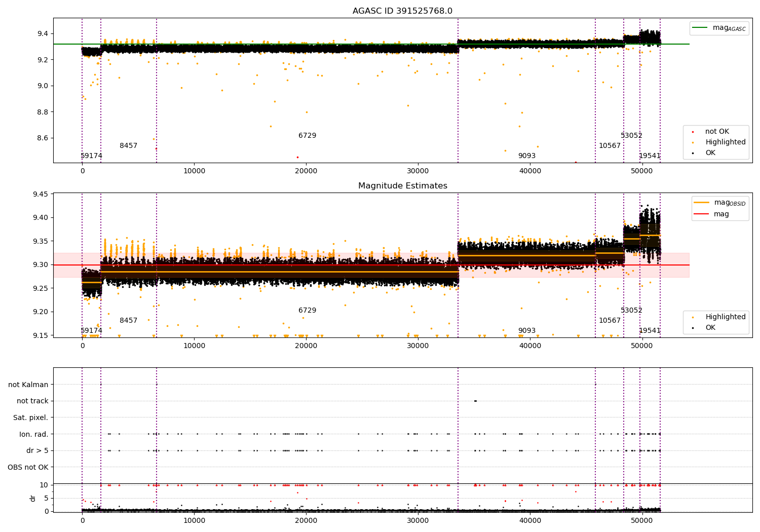Click the 'Magnitude Estimates' subplot title
Image resolution: width=760 pixels, height=532 pixels.
[x=402, y=186]
